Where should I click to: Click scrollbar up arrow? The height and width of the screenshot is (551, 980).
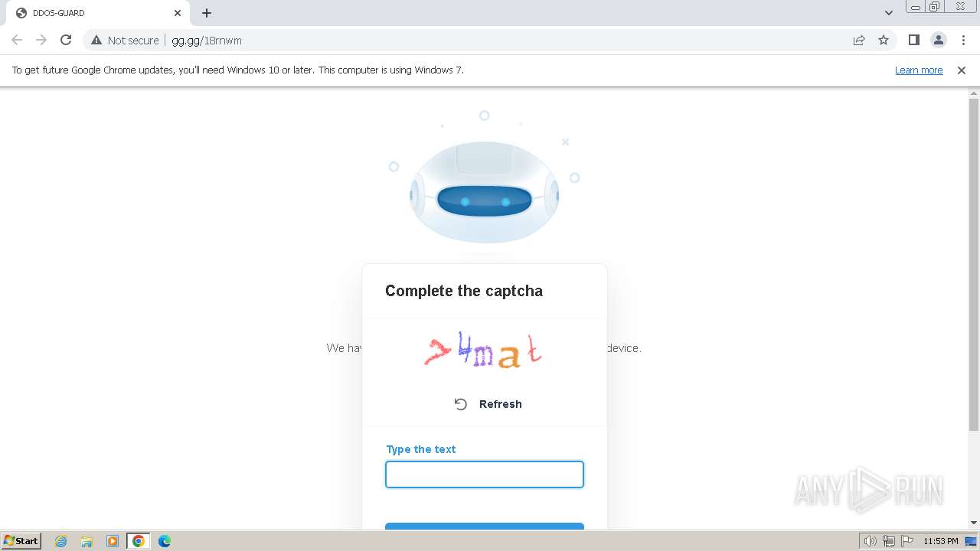[974, 93]
